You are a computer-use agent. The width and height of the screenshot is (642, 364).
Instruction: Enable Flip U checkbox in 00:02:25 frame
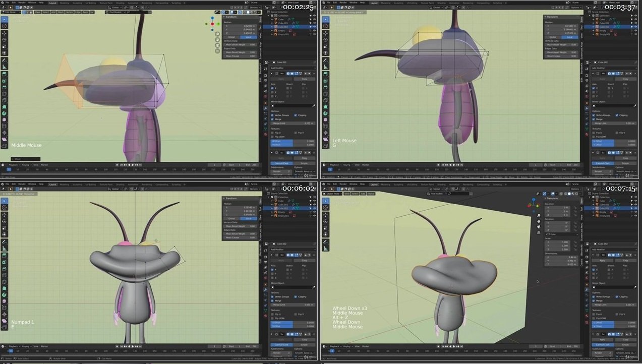point(272,133)
